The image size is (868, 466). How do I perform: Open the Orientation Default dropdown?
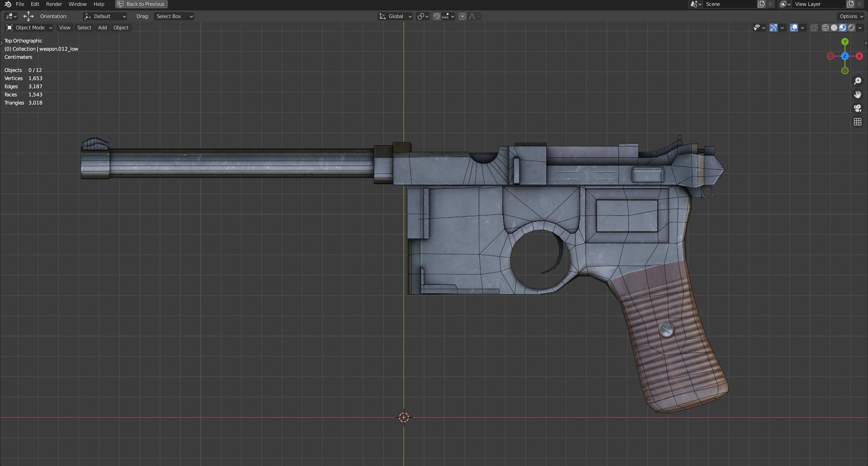[105, 16]
